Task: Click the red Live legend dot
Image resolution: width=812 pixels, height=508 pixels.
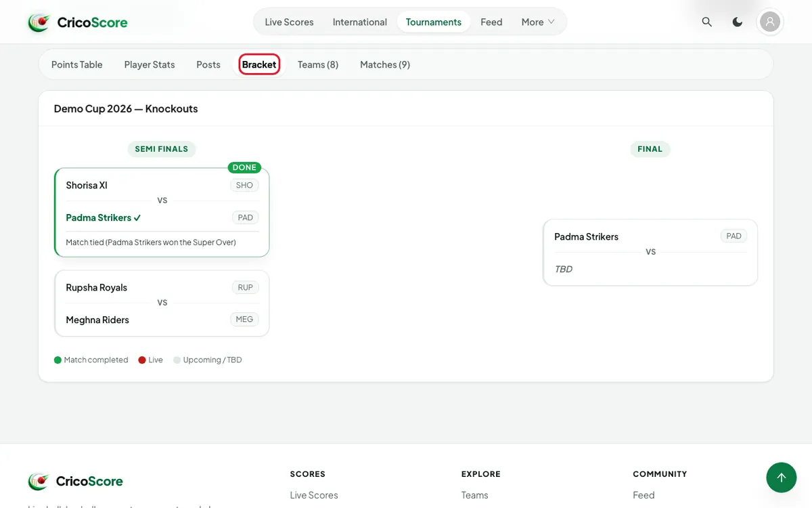Action: [x=142, y=360]
